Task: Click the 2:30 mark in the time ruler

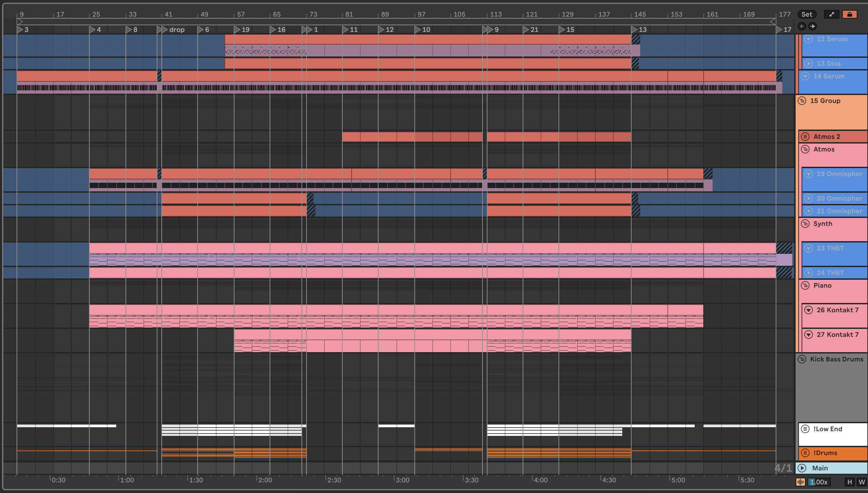Action: coord(333,480)
